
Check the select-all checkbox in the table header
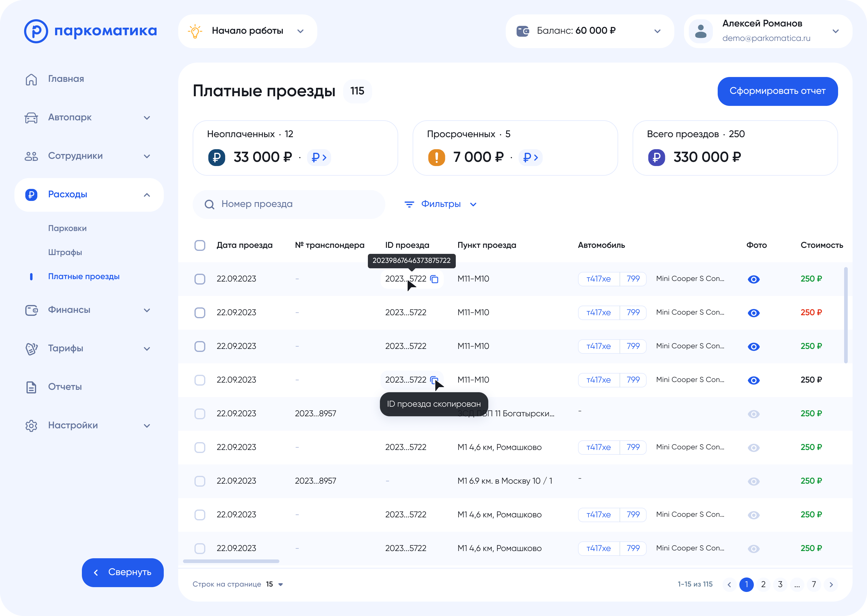(x=200, y=245)
